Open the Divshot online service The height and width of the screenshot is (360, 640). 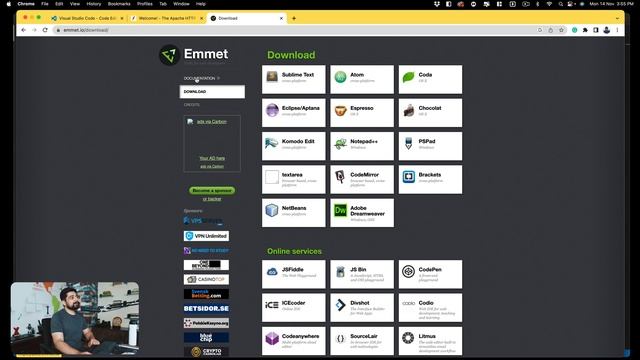362,307
